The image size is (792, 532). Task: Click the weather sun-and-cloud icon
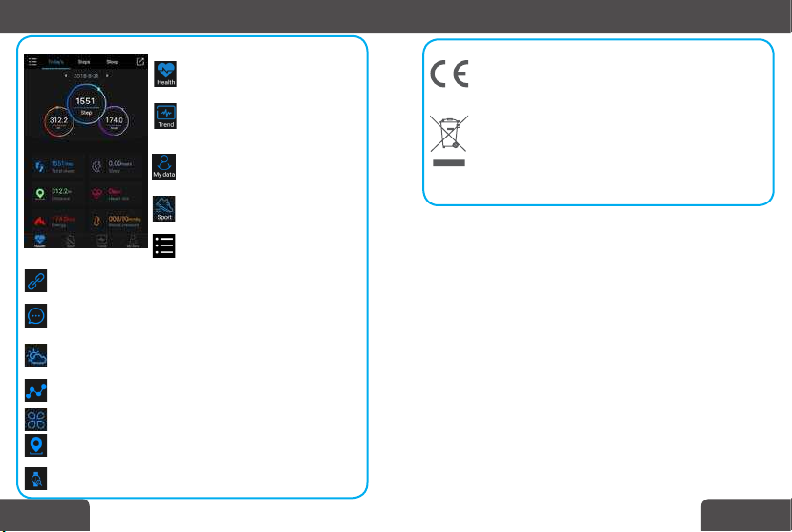(x=36, y=355)
